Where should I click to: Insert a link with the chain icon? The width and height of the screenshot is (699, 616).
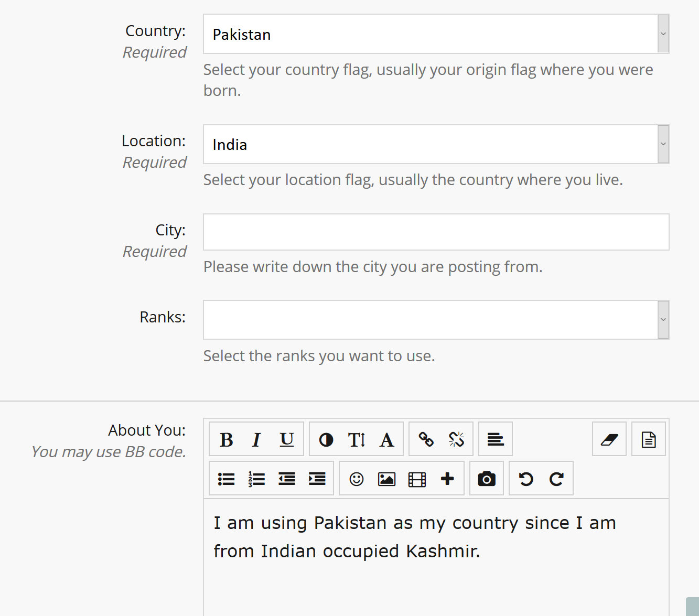(x=426, y=439)
